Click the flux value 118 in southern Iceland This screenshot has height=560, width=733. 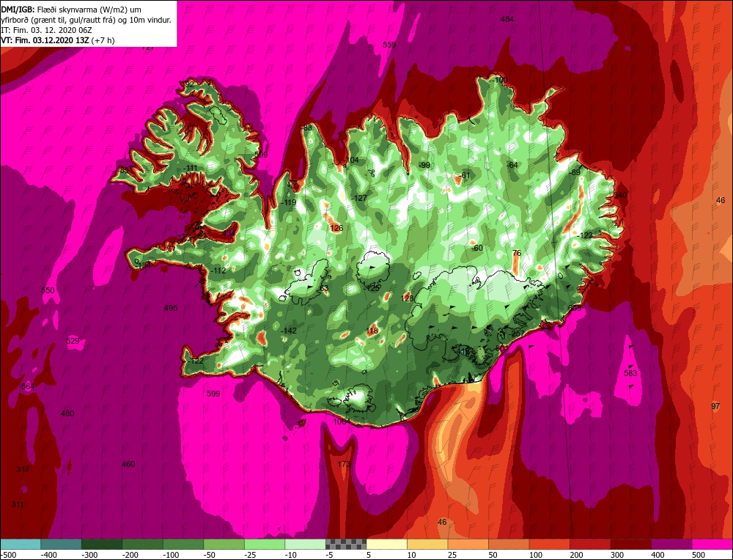[372, 331]
